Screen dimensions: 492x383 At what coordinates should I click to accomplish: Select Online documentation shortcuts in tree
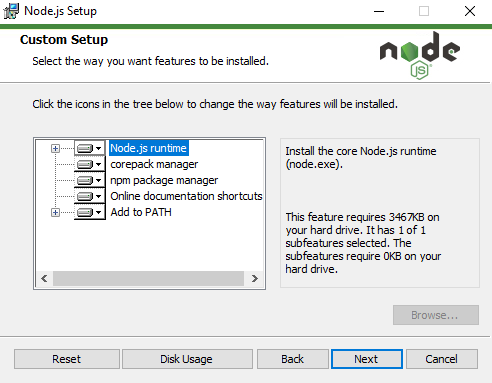[186, 196]
